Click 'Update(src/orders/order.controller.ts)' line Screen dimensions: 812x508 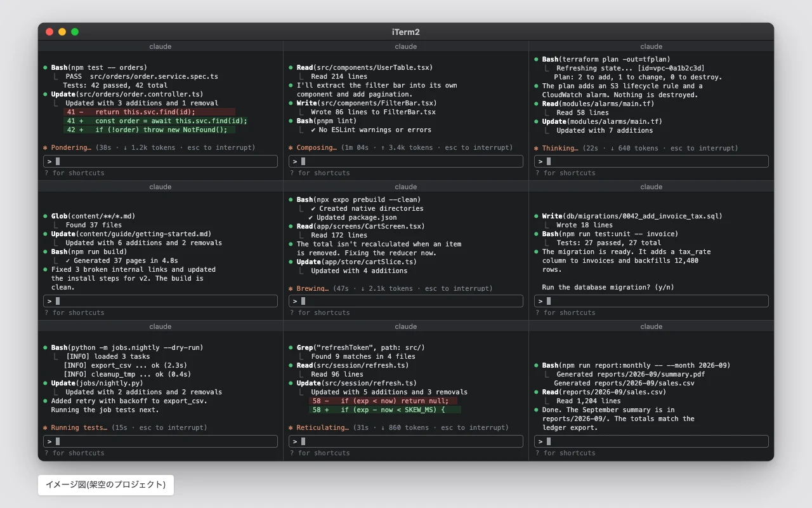(123, 94)
